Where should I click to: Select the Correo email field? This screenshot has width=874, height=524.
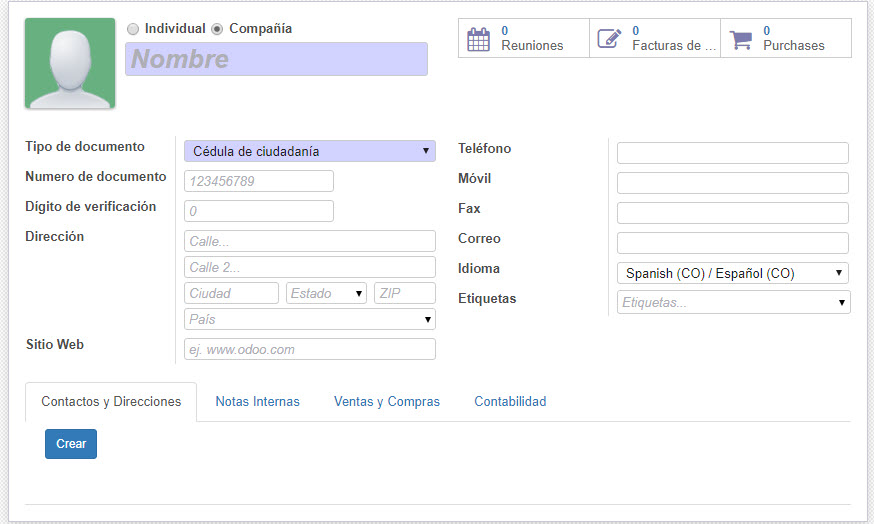point(732,243)
